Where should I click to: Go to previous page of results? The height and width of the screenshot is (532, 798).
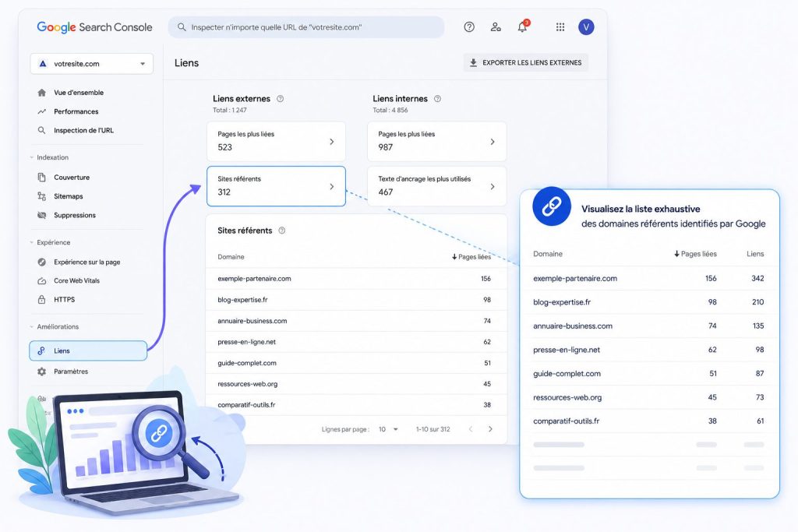pyautogui.click(x=471, y=429)
